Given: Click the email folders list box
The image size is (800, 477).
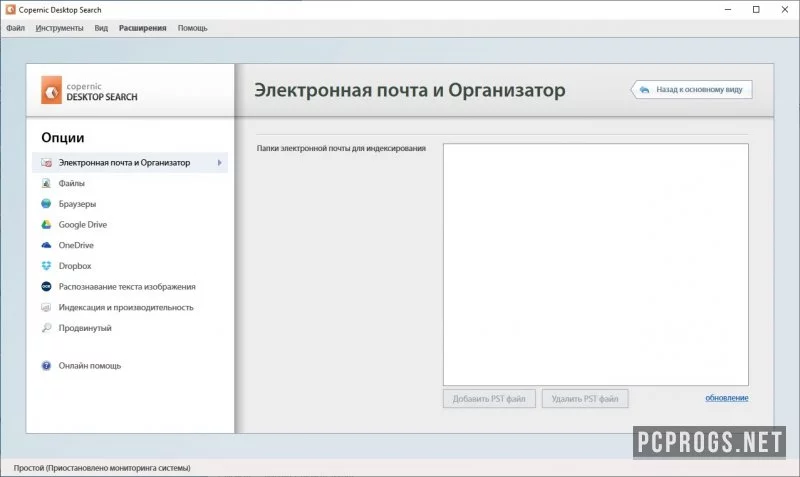Looking at the screenshot, I should 596,264.
